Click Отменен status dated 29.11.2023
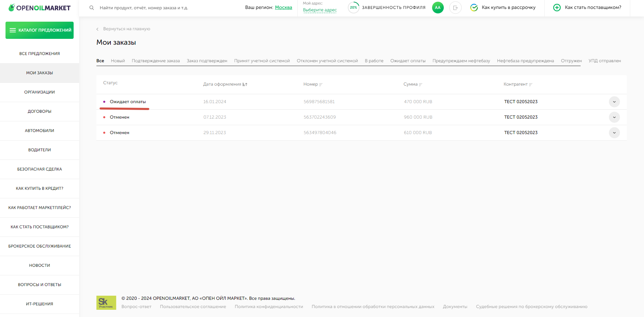644x317 pixels. pos(119,133)
